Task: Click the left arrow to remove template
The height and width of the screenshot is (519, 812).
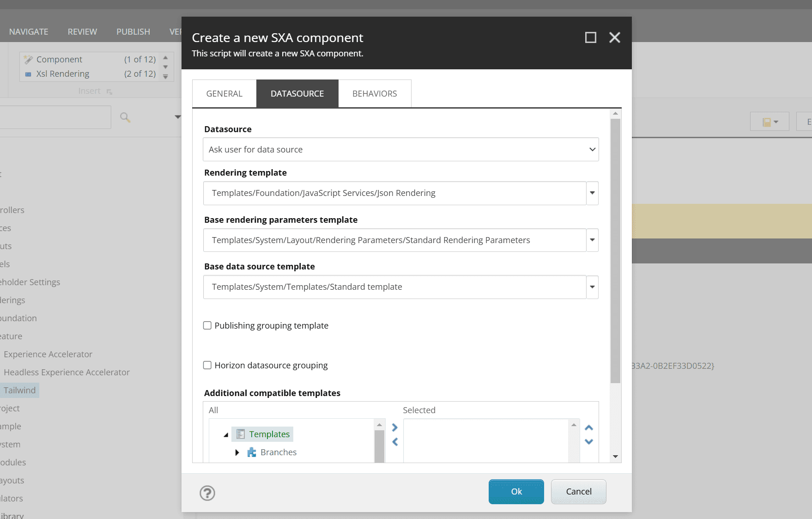Action: pos(395,442)
